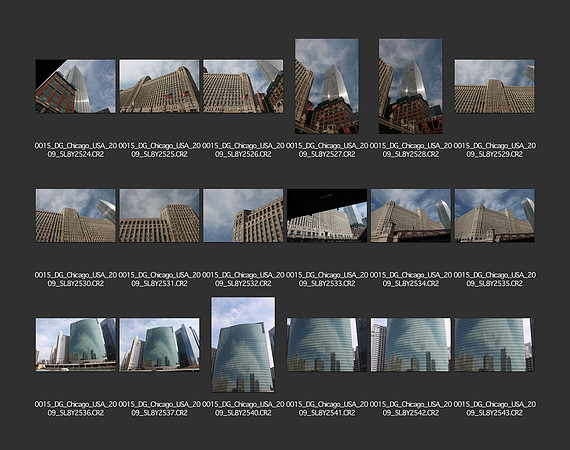Select dark bridge thumbnail 5L8Y2533.CR2
The image size is (570, 450).
(x=327, y=216)
